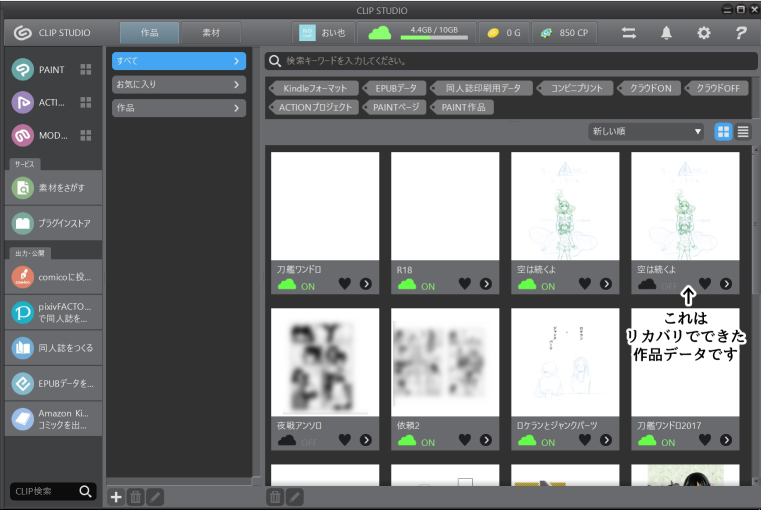Open details arrow for R18
761x510 pixels.
[x=486, y=284]
